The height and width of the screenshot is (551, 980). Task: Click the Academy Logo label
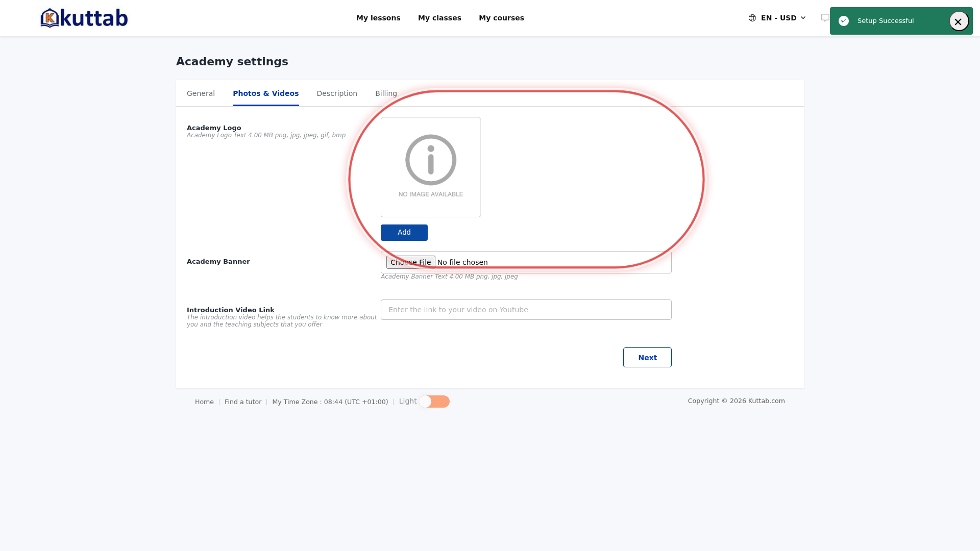[214, 128]
